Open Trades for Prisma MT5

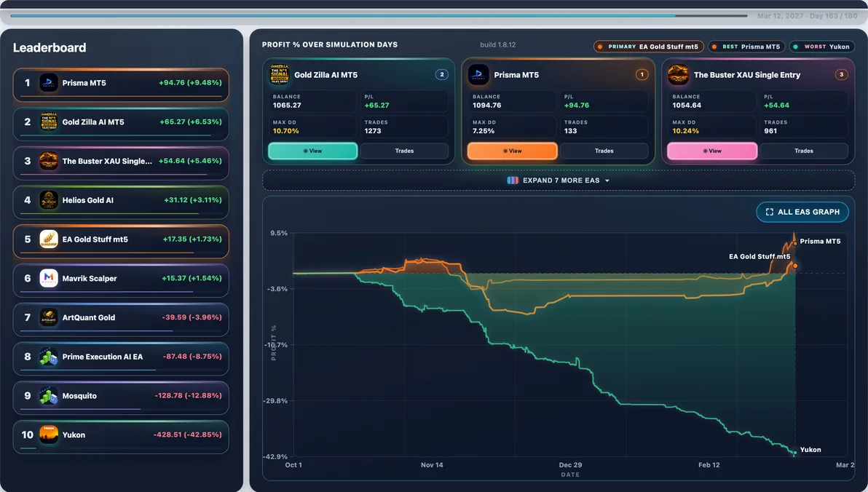click(604, 151)
